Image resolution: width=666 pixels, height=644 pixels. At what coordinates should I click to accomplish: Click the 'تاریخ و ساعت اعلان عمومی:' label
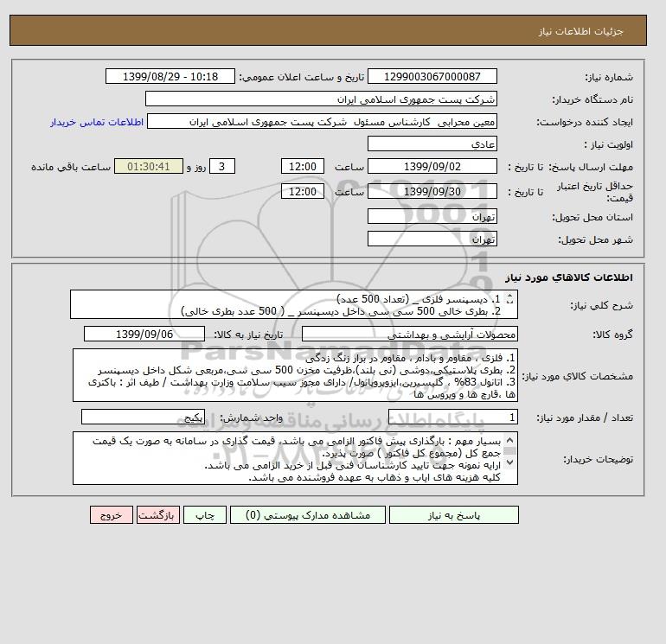click(302, 77)
